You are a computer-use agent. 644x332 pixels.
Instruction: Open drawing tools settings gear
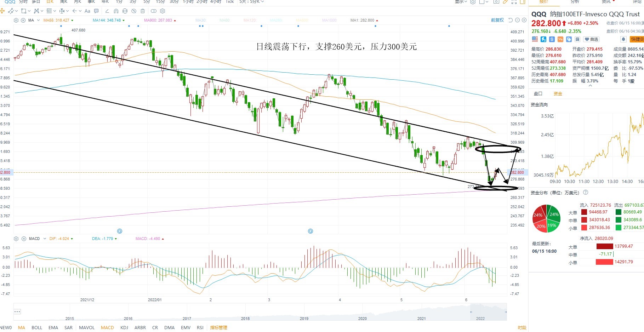click(163, 11)
